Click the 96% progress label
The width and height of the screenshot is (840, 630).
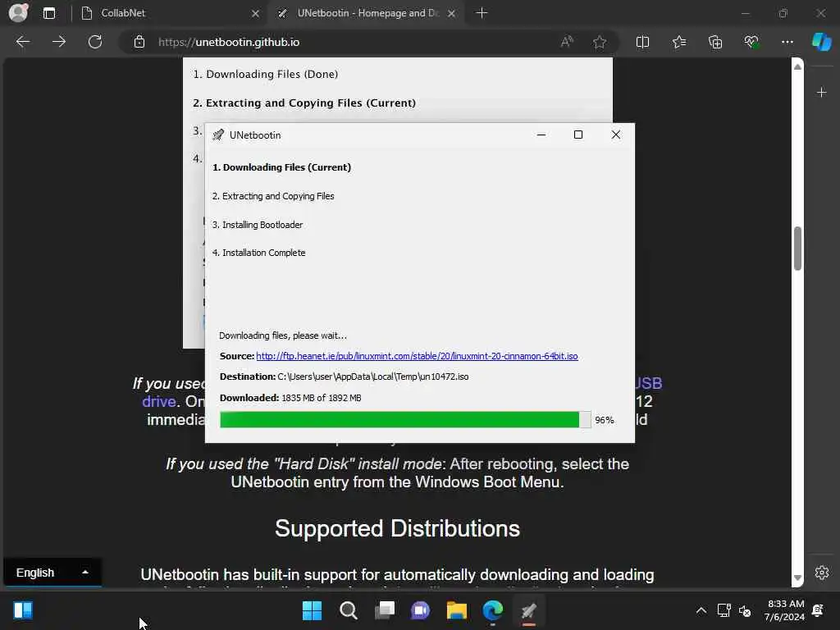[x=605, y=420]
